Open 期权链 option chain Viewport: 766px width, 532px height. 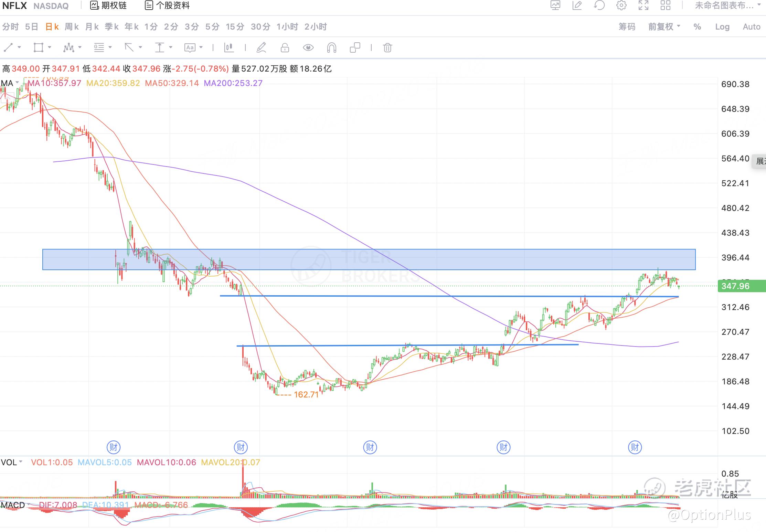[109, 6]
